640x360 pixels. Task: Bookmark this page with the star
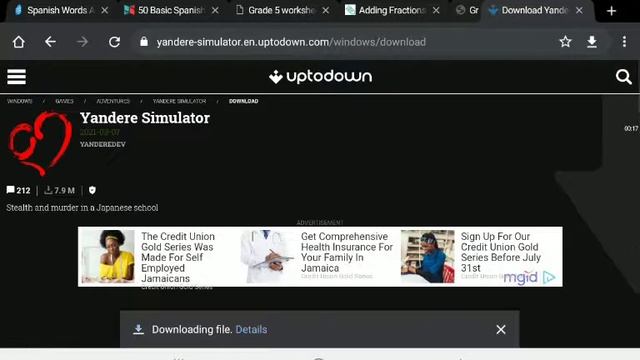pos(565,42)
